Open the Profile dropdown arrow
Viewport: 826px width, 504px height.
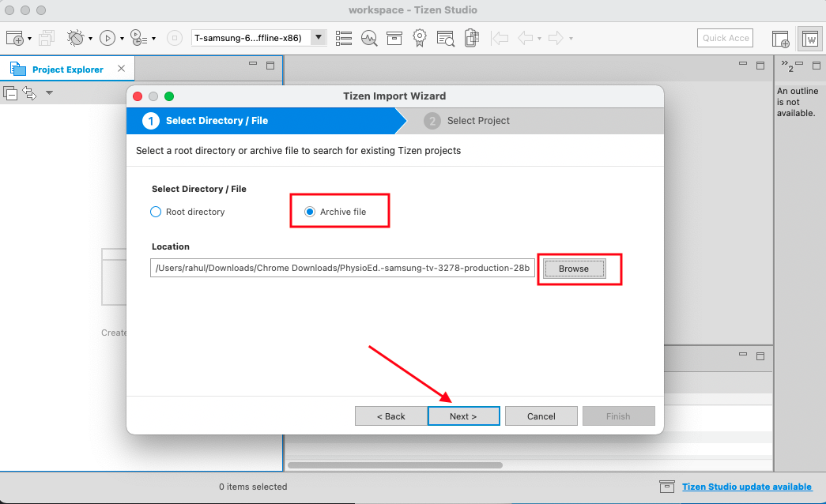[154, 39]
